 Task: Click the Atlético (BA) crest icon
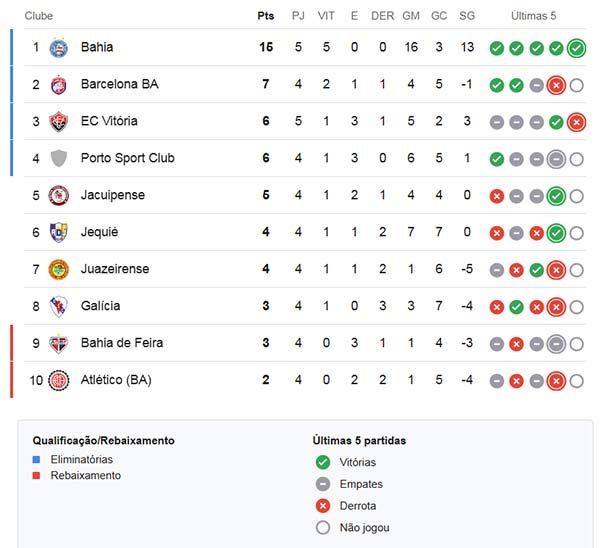pos(59,380)
